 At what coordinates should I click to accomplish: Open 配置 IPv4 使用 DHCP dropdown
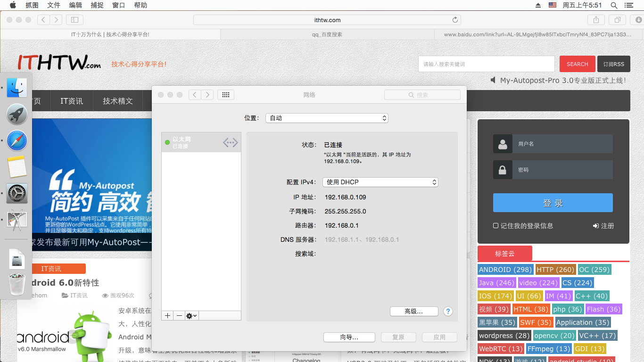(x=380, y=182)
